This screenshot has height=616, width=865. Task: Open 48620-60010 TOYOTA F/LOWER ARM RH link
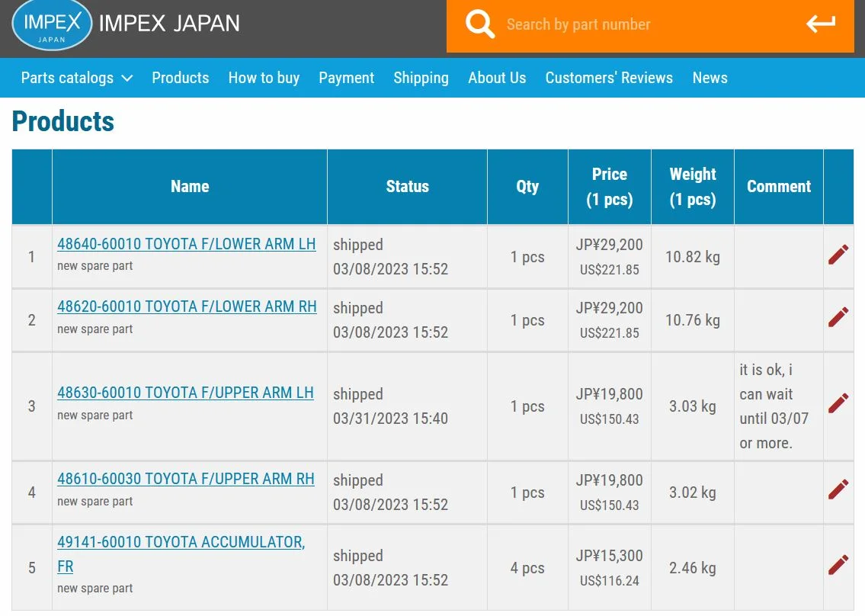pos(187,307)
